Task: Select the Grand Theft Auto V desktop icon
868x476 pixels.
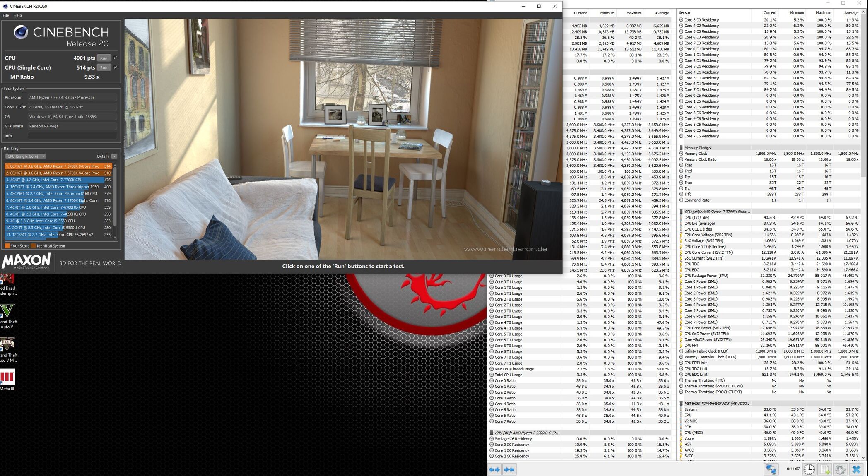Action: [8, 316]
